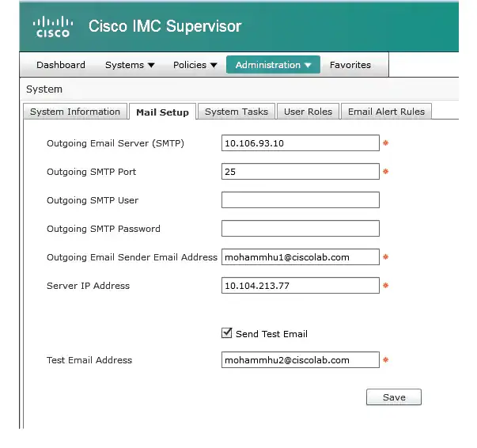Click the Server IP Address label
477x448 pixels.
(x=88, y=286)
